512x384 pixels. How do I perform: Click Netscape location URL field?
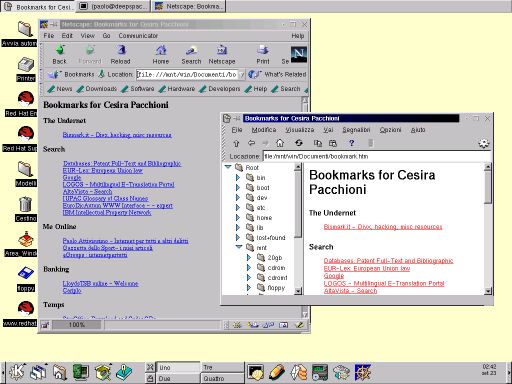(x=187, y=75)
